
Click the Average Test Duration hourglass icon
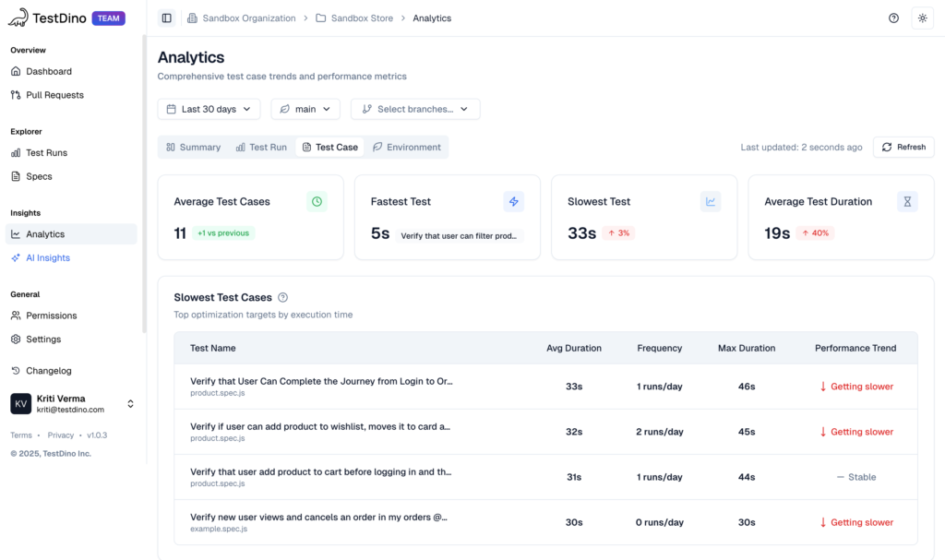click(907, 201)
